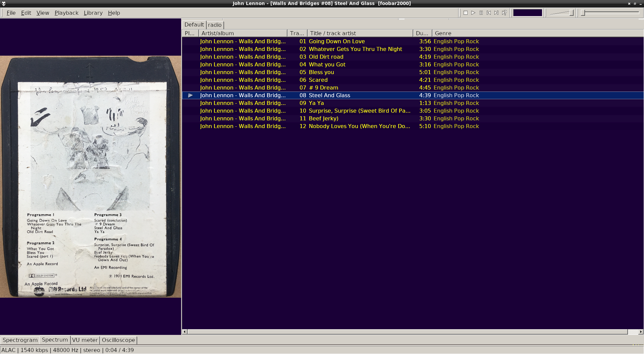
Task: Click the 8-track album art image
Action: click(x=91, y=176)
